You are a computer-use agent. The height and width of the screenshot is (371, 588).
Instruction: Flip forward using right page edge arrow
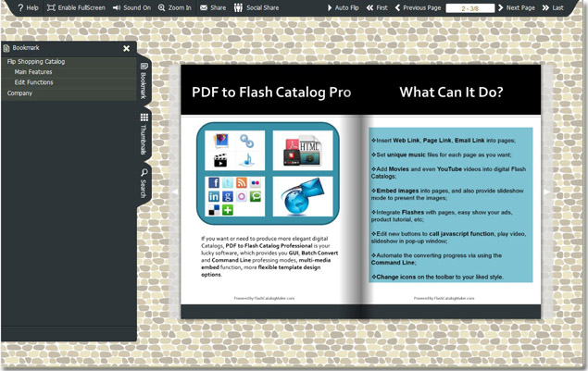(546, 192)
